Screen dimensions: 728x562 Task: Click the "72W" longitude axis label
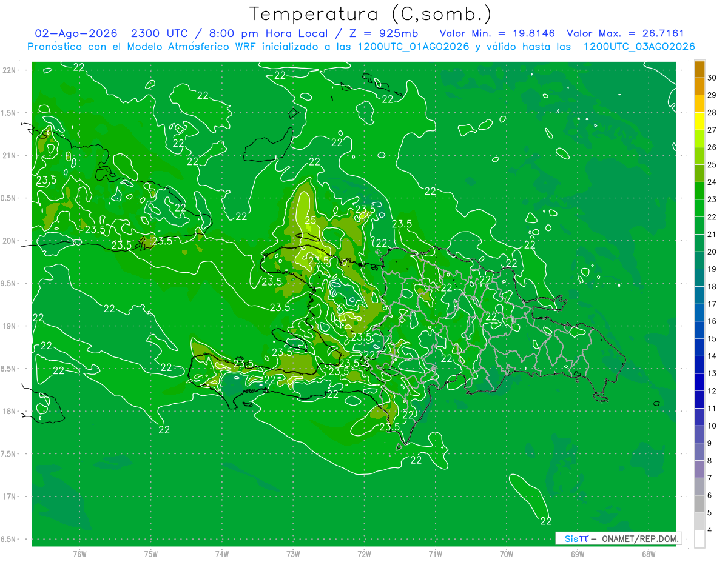point(364,554)
